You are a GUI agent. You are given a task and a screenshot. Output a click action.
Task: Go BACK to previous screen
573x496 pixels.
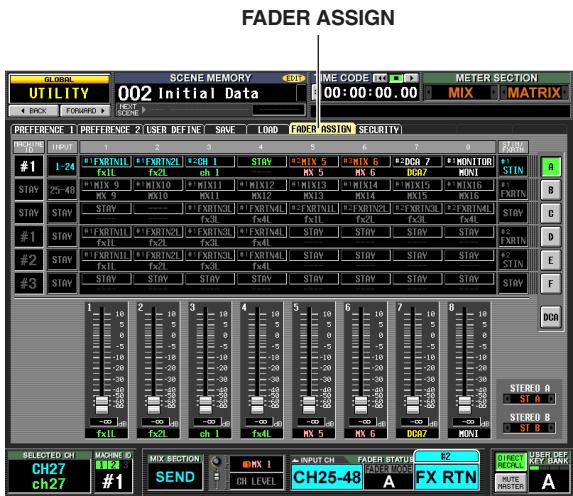[34, 110]
